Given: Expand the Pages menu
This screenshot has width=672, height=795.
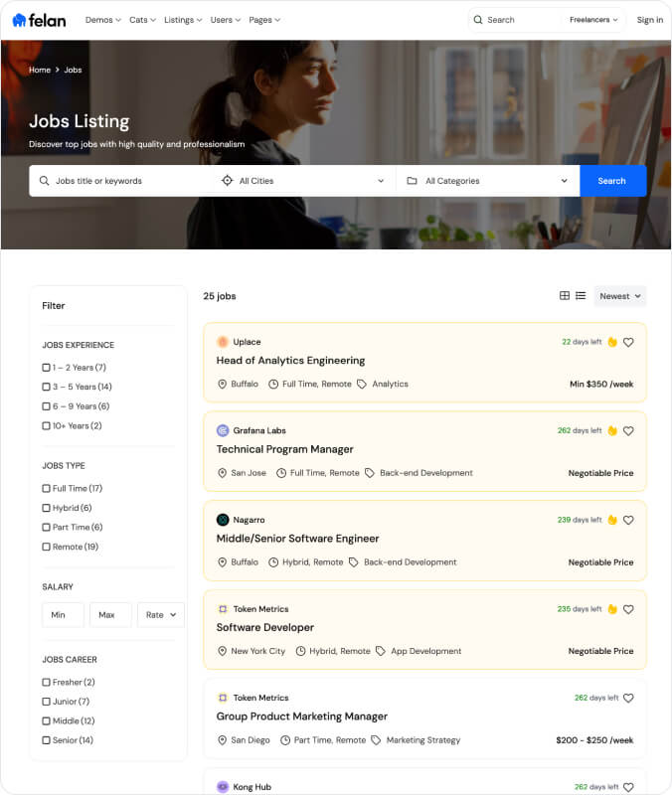Looking at the screenshot, I should (264, 20).
